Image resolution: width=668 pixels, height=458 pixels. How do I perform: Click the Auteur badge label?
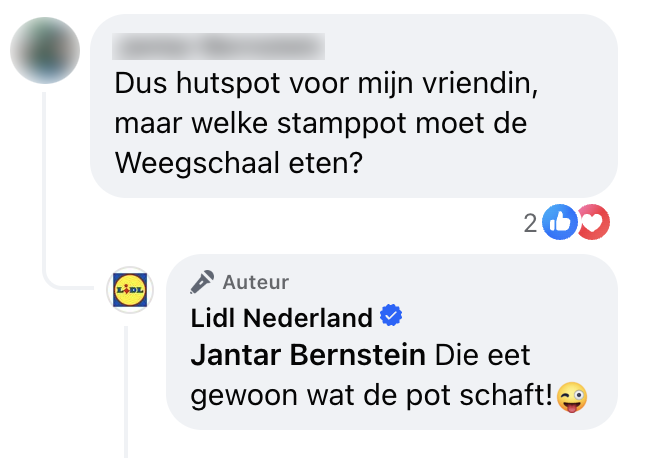click(256, 282)
